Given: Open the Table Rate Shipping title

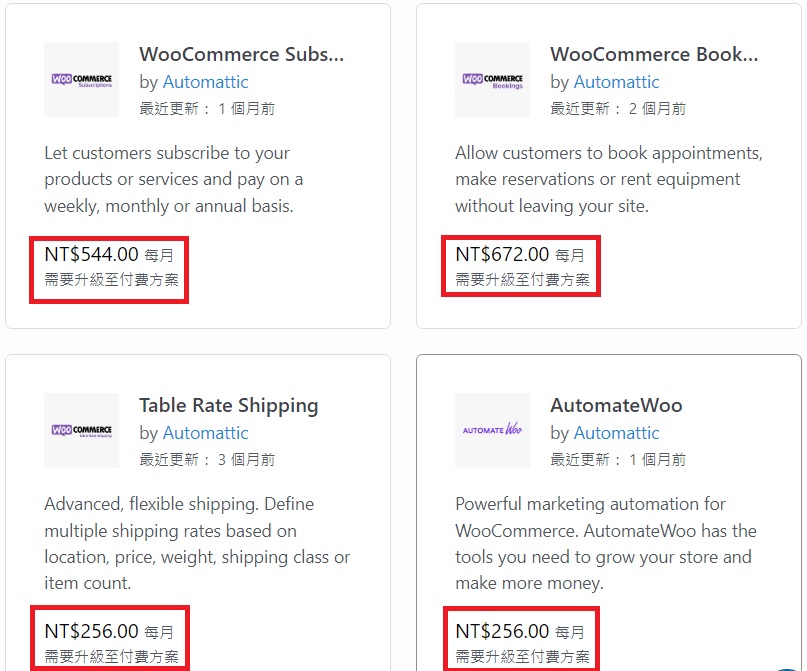Looking at the screenshot, I should (229, 406).
